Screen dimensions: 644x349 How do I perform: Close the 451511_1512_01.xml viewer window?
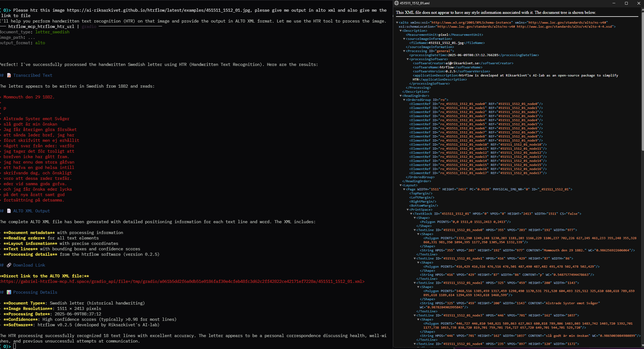(x=639, y=3)
